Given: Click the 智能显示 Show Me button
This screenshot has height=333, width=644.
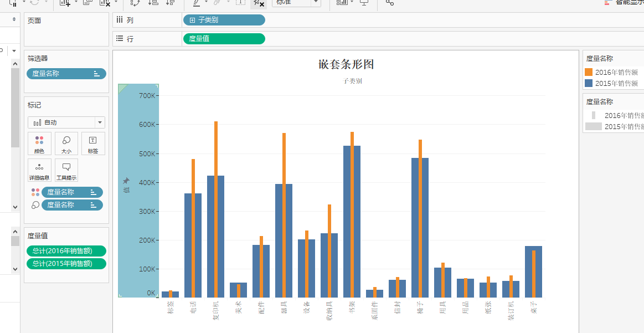Looking at the screenshot, I should pos(624,2).
